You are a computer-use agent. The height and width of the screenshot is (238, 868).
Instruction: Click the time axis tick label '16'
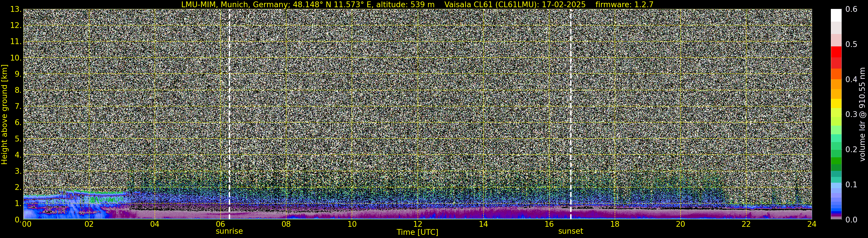click(549, 224)
